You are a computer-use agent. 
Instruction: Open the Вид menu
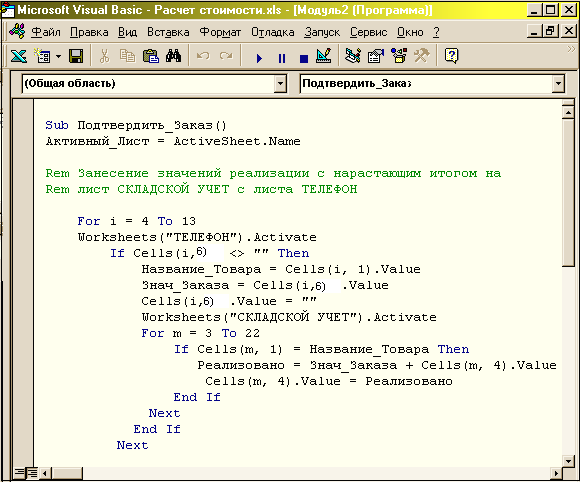click(128, 32)
